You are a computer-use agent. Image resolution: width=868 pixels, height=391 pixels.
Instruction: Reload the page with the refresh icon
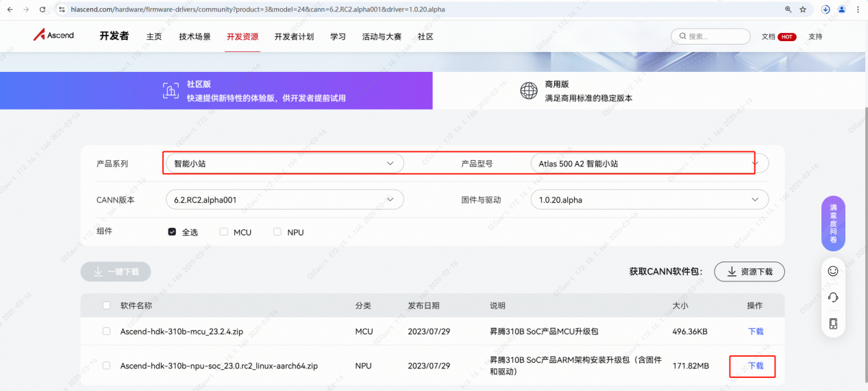[42, 10]
